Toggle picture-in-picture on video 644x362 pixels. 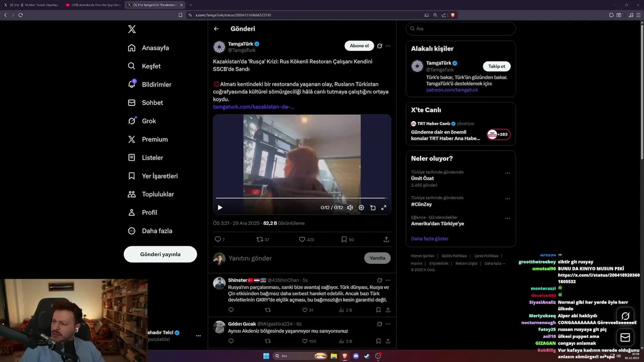point(373,207)
